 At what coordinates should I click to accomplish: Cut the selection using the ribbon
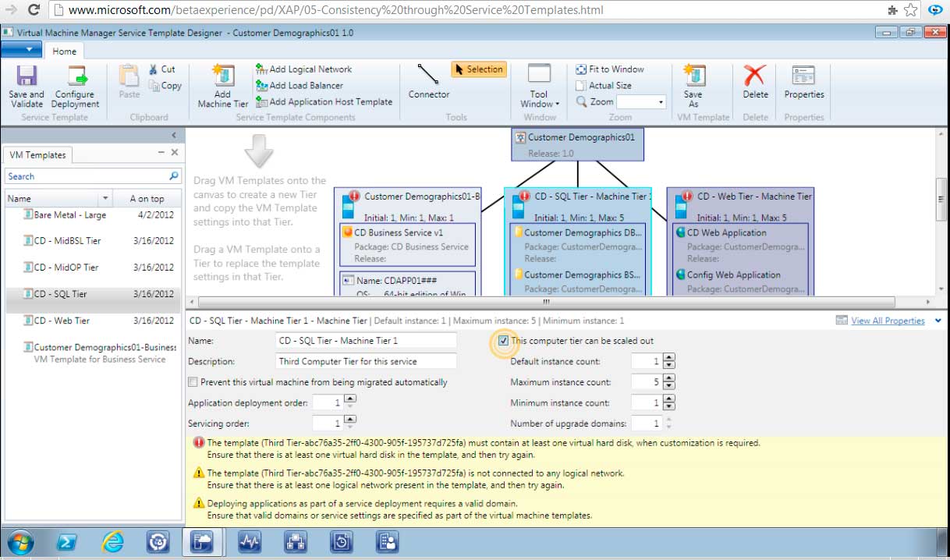161,69
